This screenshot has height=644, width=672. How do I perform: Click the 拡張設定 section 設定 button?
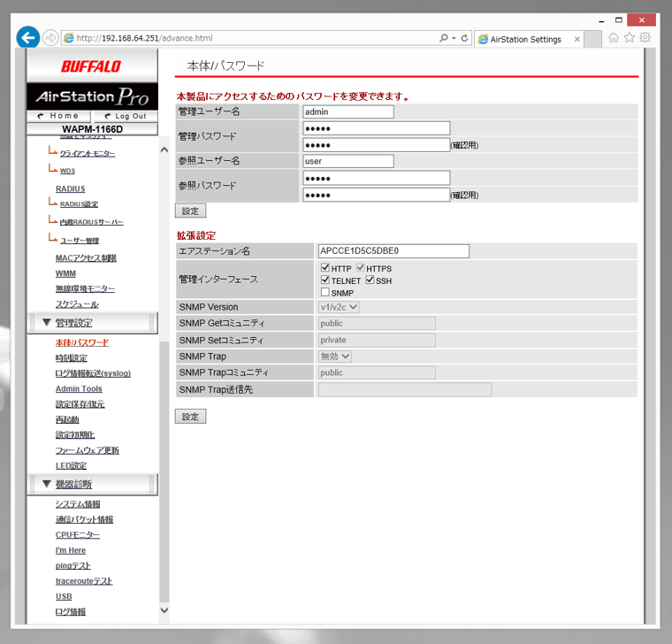coord(190,417)
